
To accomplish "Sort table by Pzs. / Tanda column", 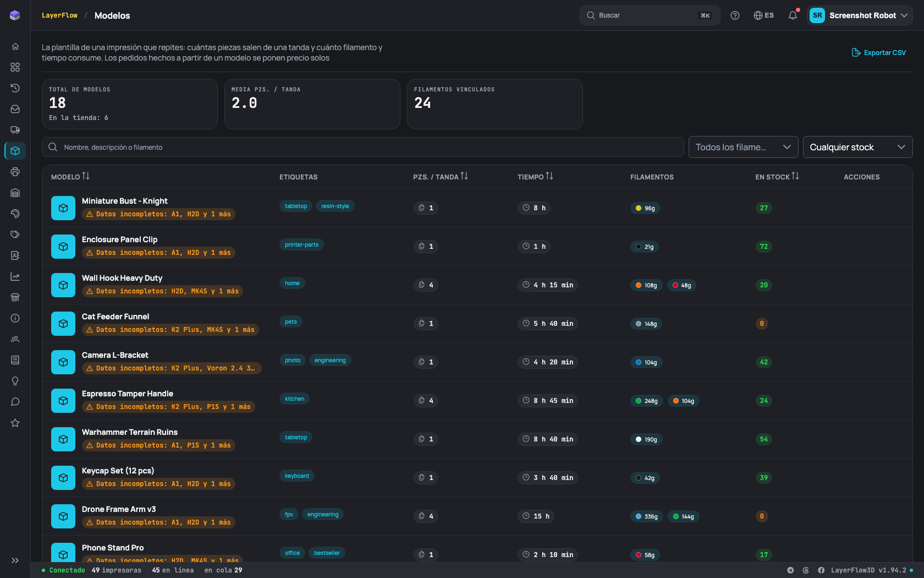I will tap(440, 177).
